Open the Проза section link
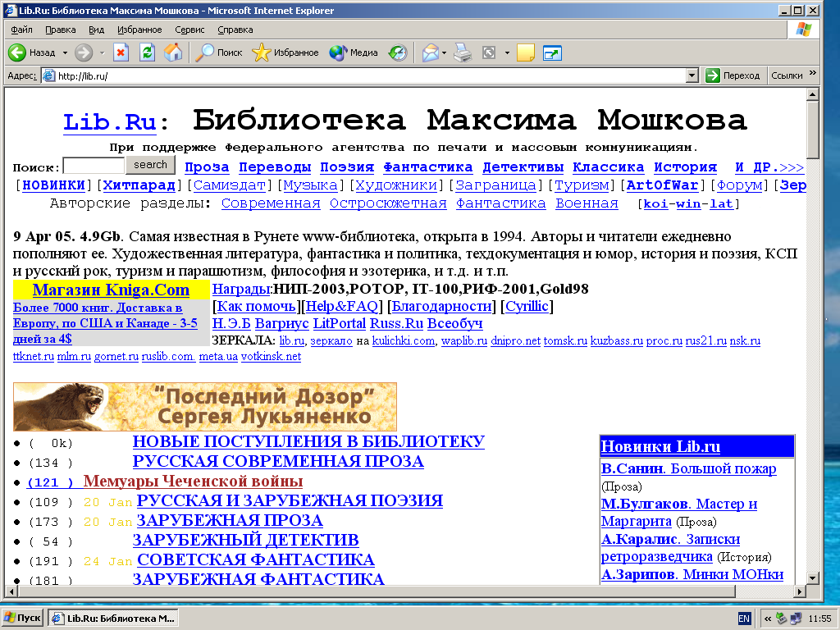840x630 pixels. click(207, 167)
